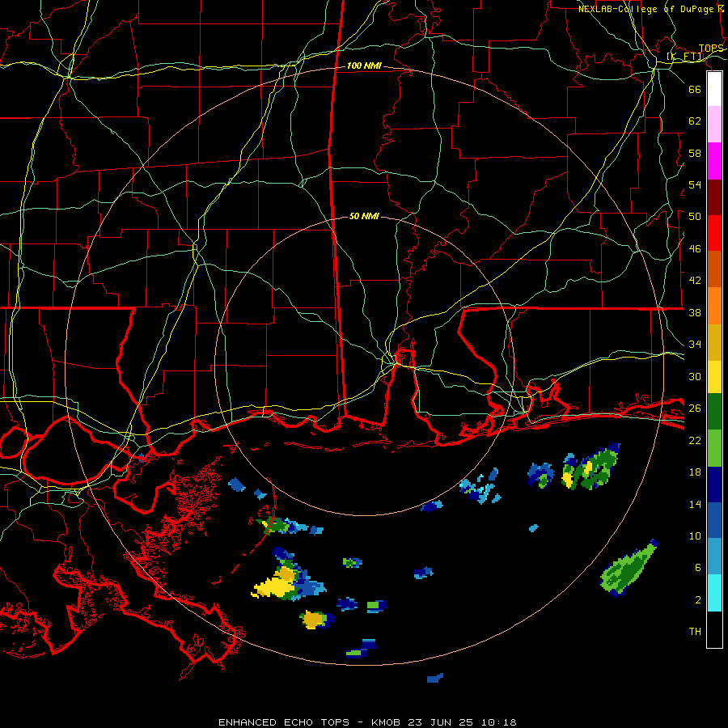This screenshot has width=728, height=728.
Task: Click the "KMOB" radar site identifier
Action: click(387, 722)
